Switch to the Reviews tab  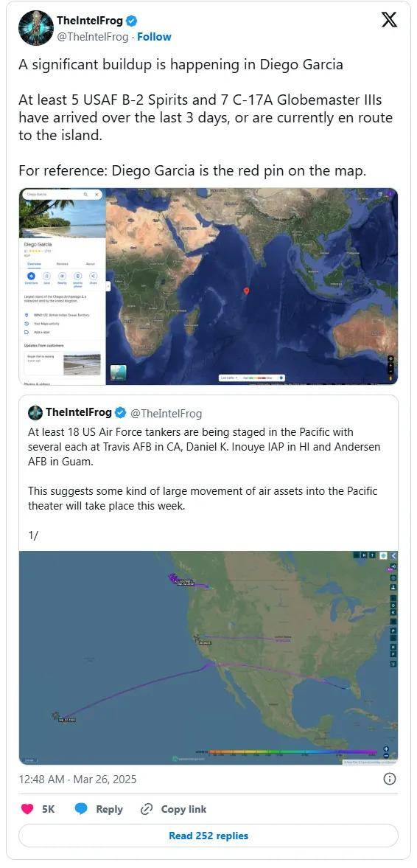[62, 264]
